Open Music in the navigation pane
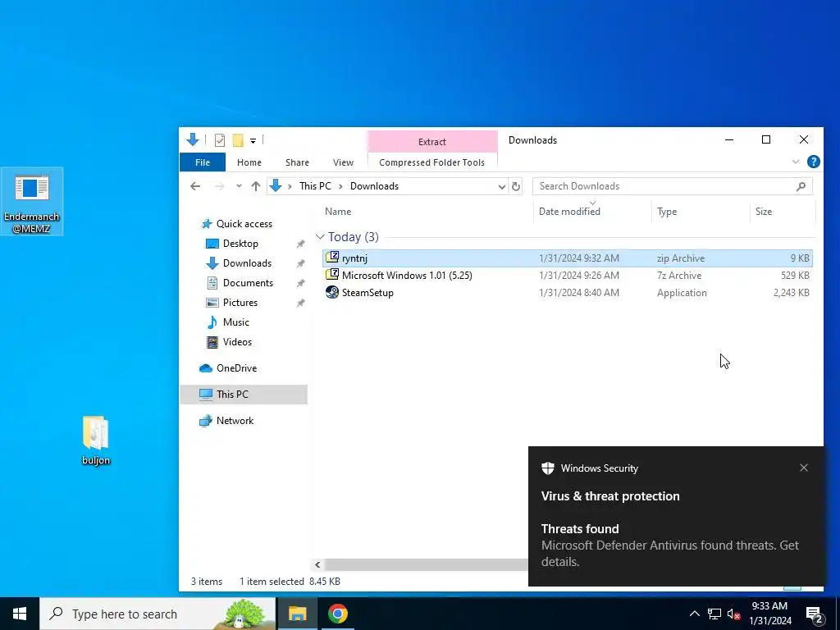This screenshot has width=840, height=630. [x=235, y=322]
